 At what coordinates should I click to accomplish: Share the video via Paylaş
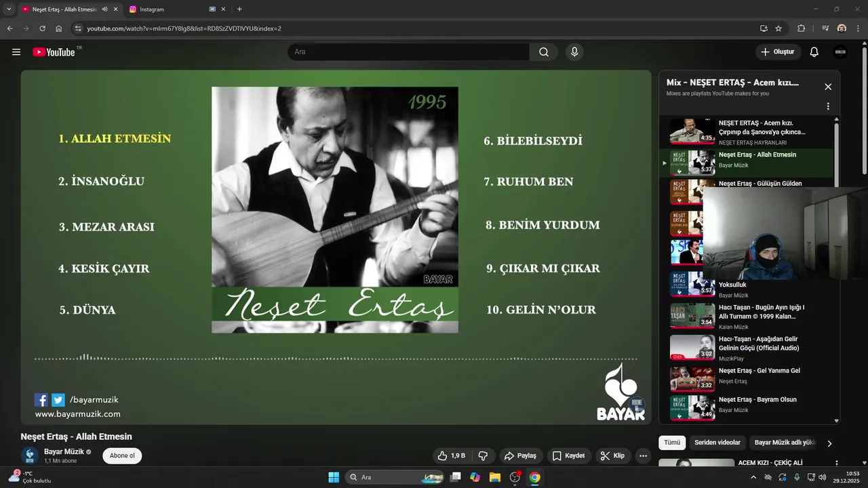(x=520, y=455)
